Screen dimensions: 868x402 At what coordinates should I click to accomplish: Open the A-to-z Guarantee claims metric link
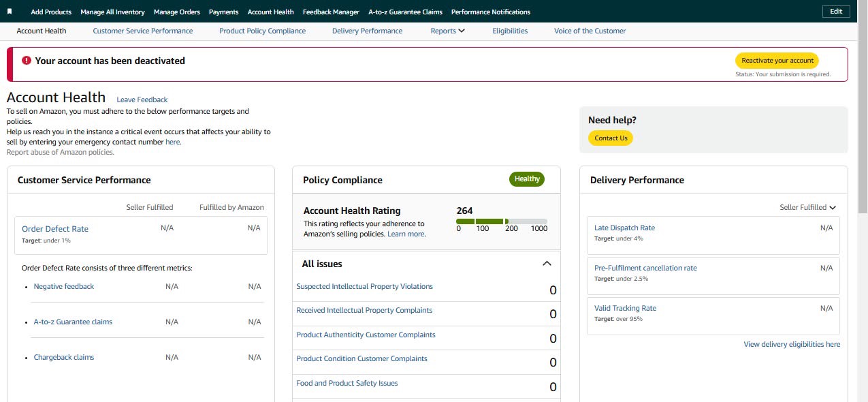[73, 322]
